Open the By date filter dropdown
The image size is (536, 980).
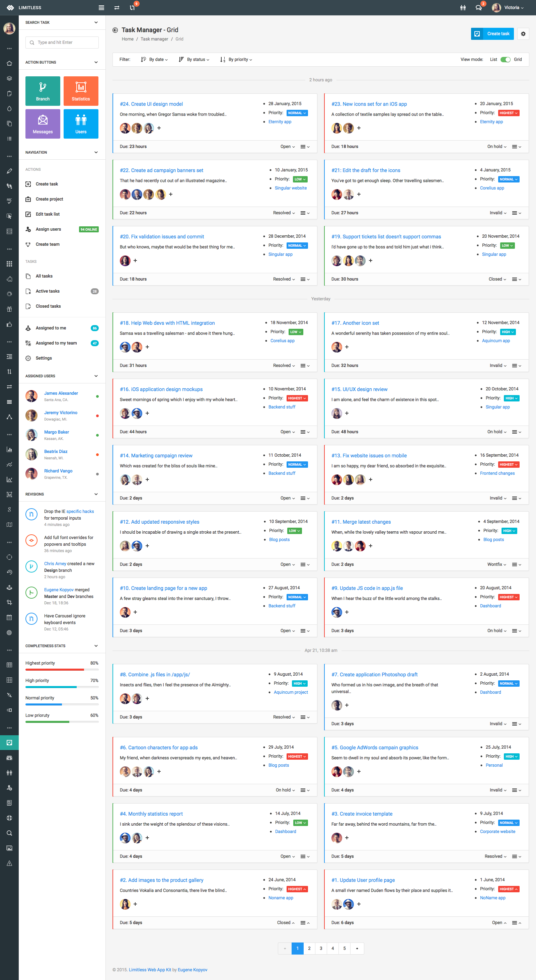pyautogui.click(x=154, y=60)
